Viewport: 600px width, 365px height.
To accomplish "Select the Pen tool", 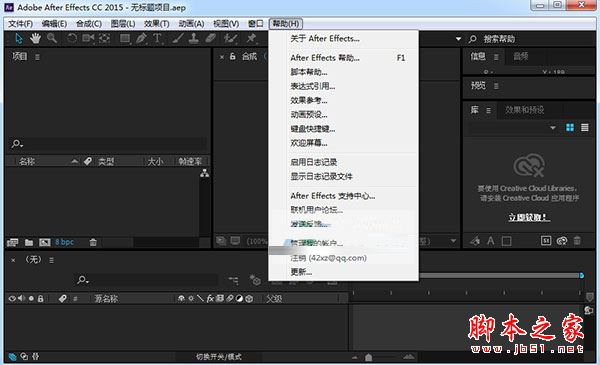I will click(x=141, y=38).
